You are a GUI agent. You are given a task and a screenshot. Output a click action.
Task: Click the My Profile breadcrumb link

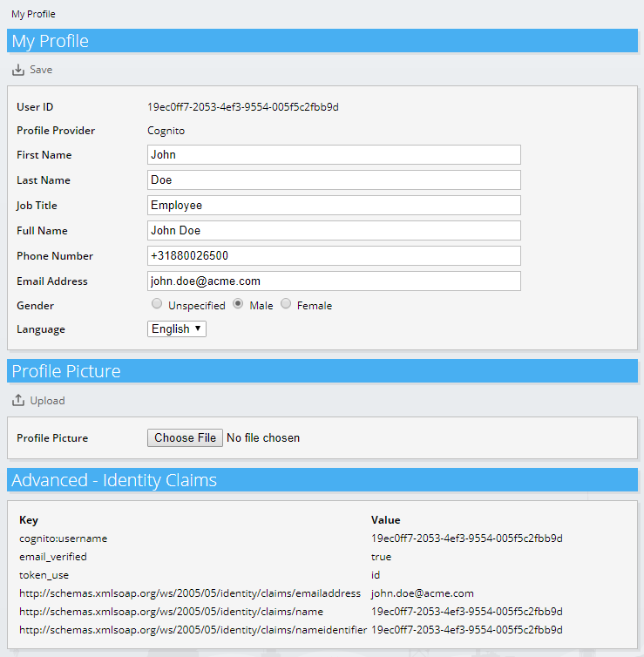click(x=33, y=14)
